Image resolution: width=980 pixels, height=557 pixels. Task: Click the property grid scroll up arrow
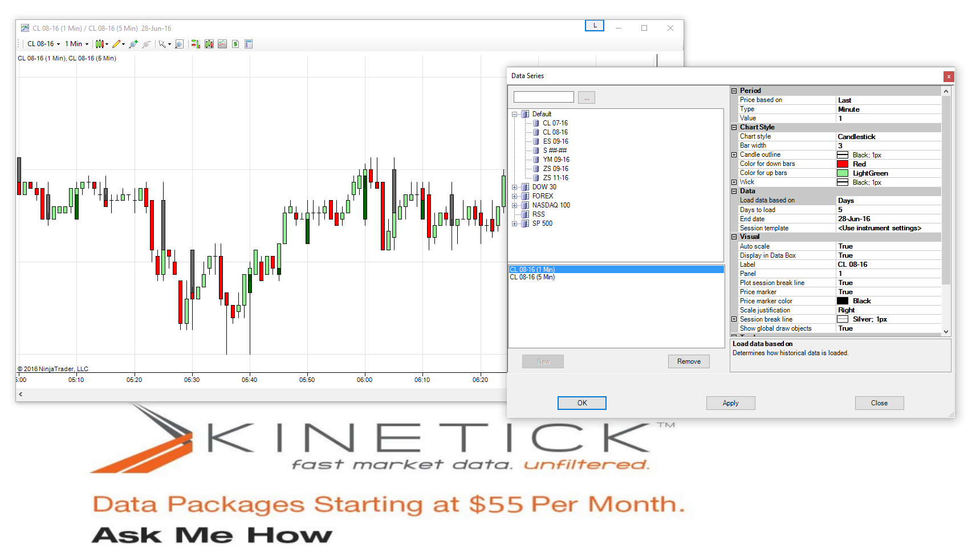coord(946,91)
